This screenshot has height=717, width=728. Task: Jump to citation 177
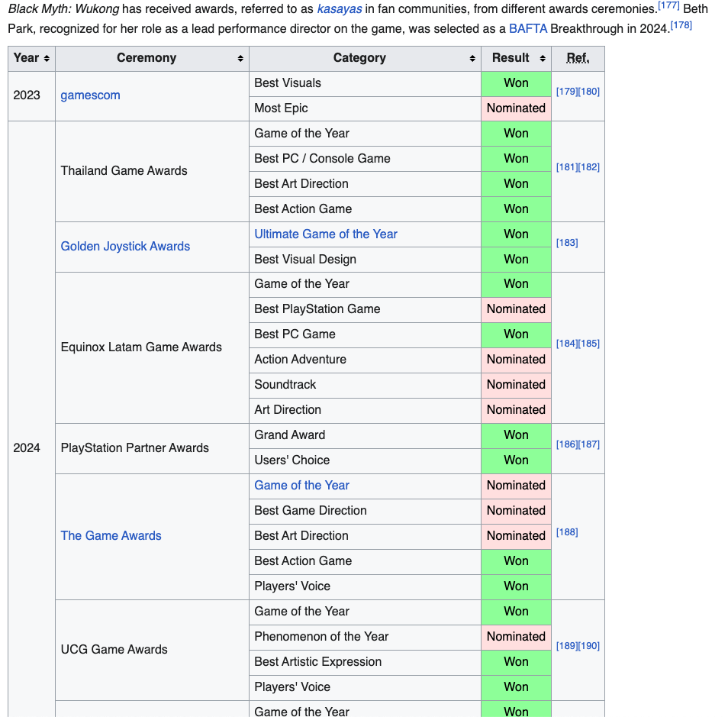668,6
